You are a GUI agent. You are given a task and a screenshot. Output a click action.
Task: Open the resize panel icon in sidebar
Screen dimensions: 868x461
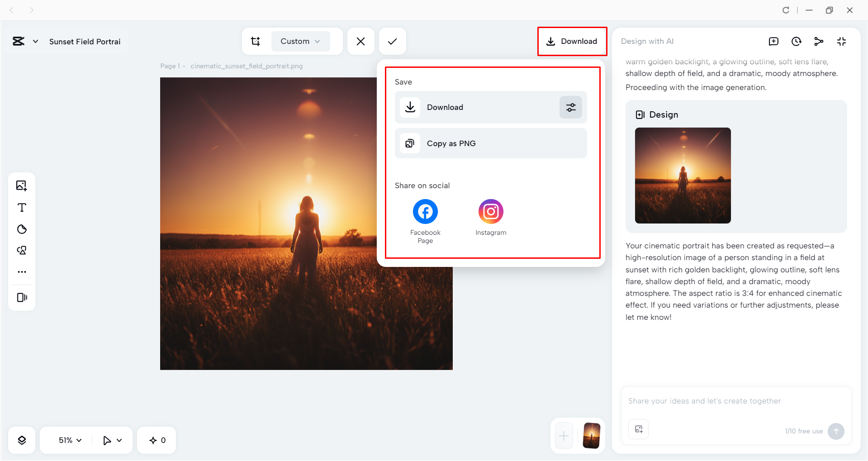[22, 298]
